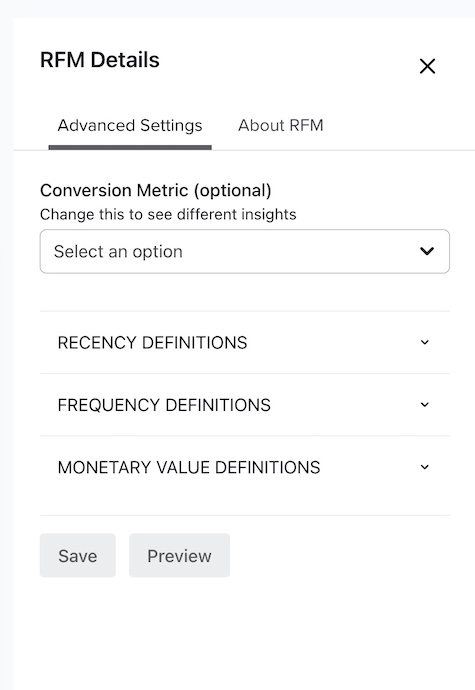Viewport: 475px width, 690px height.
Task: Open the Conversion Metric dropdown field
Action: point(245,251)
